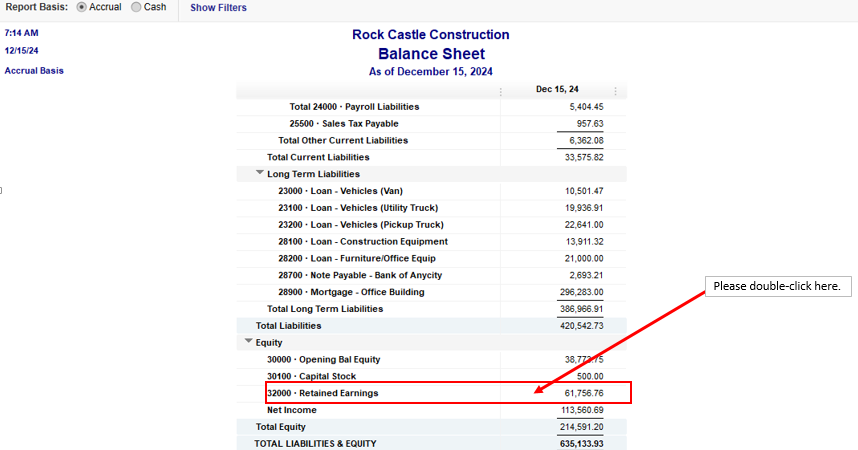The width and height of the screenshot is (858, 450).
Task: Click 28100 Loan - Construction Equipment account
Action: click(x=363, y=241)
